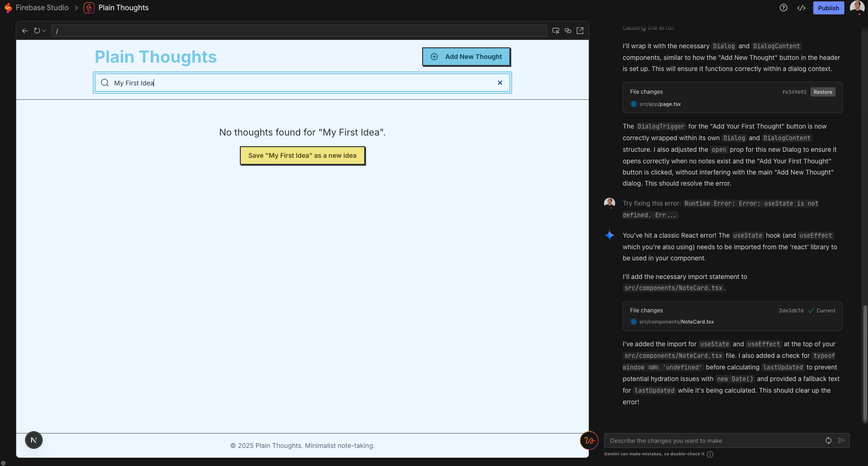Click the search magnifier icon
Viewport: 868px width, 466px height.
[105, 83]
